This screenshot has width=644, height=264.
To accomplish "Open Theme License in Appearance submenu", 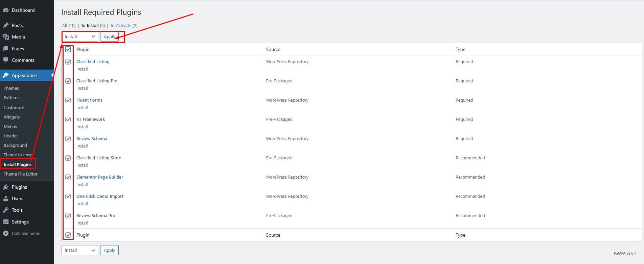I will (18, 155).
